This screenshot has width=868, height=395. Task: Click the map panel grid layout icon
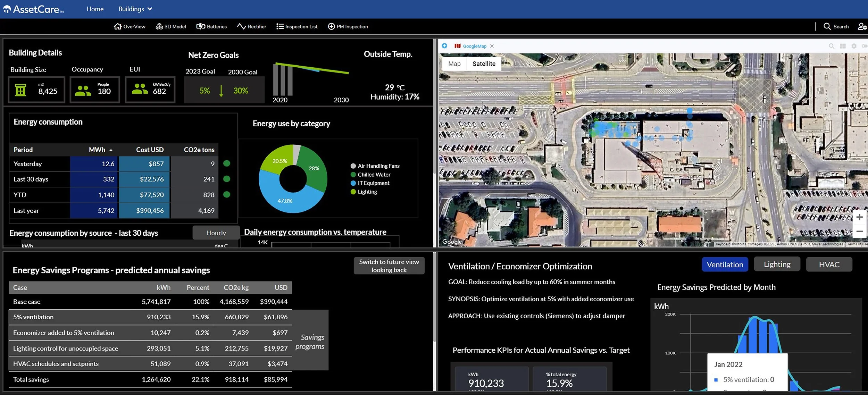point(843,46)
